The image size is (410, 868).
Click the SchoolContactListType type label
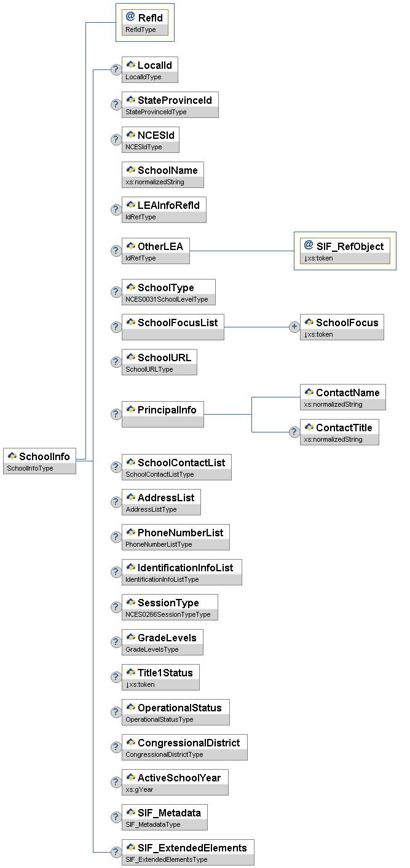pyautogui.click(x=159, y=474)
